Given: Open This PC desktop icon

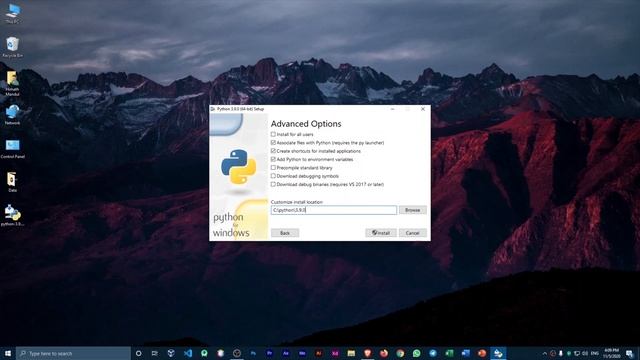Looking at the screenshot, I should click(13, 13).
